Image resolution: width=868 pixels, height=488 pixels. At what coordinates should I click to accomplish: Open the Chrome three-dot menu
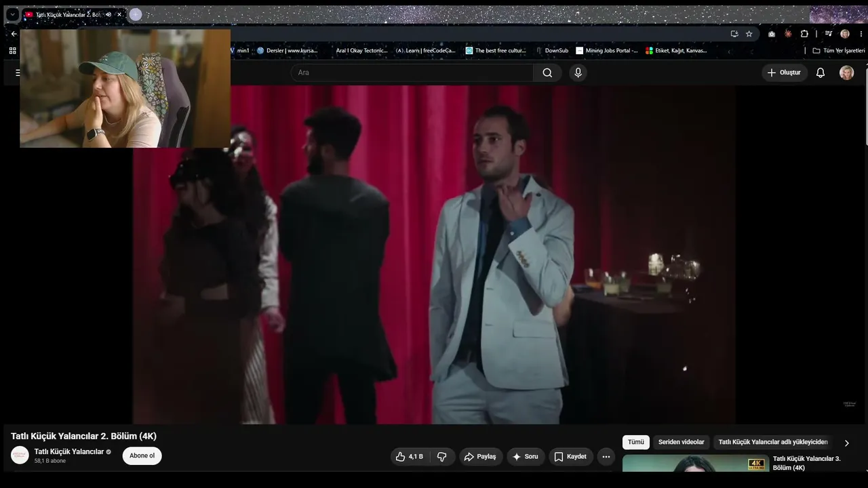tap(860, 34)
